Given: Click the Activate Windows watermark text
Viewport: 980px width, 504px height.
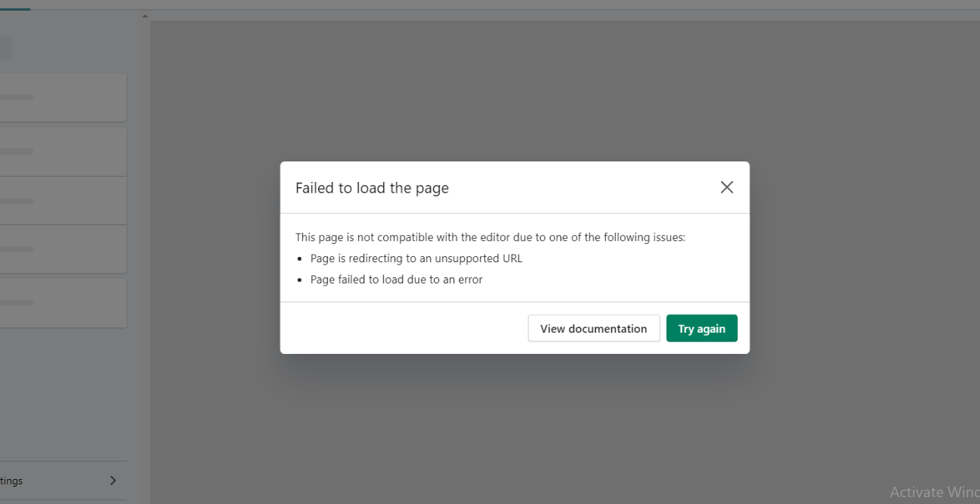Looking at the screenshot, I should tap(934, 492).
